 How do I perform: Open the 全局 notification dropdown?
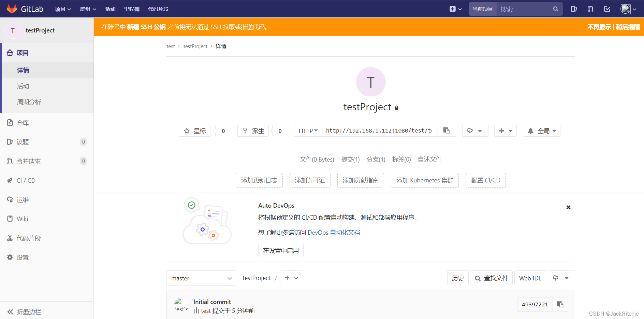(541, 130)
